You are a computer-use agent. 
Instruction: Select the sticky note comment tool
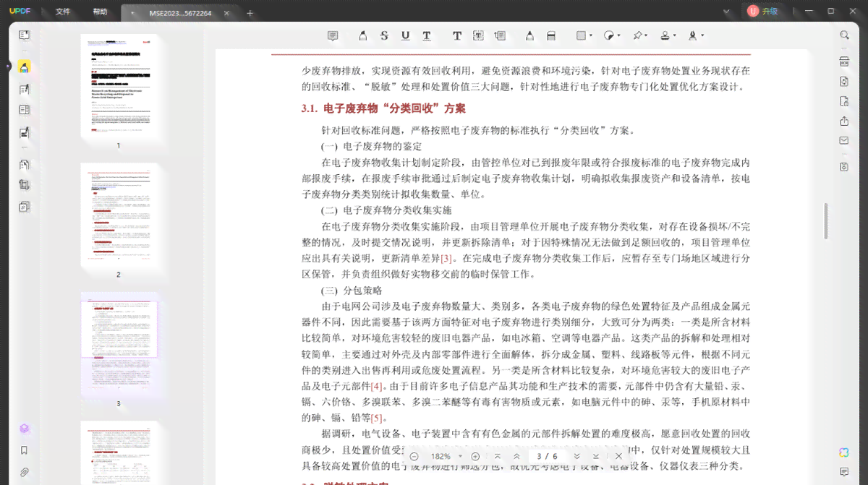[333, 35]
